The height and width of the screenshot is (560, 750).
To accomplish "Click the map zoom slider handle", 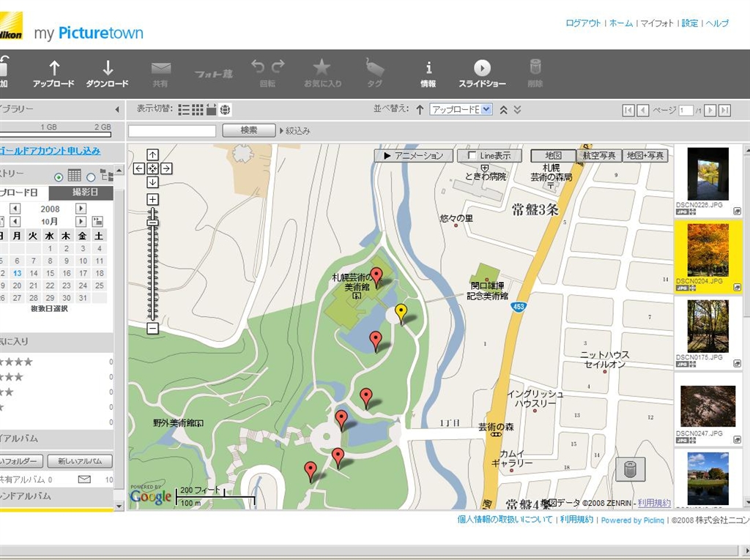I will pyautogui.click(x=152, y=223).
